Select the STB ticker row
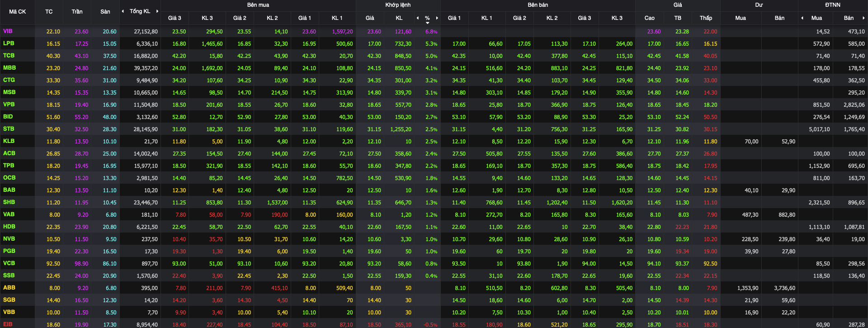 click(x=9, y=129)
